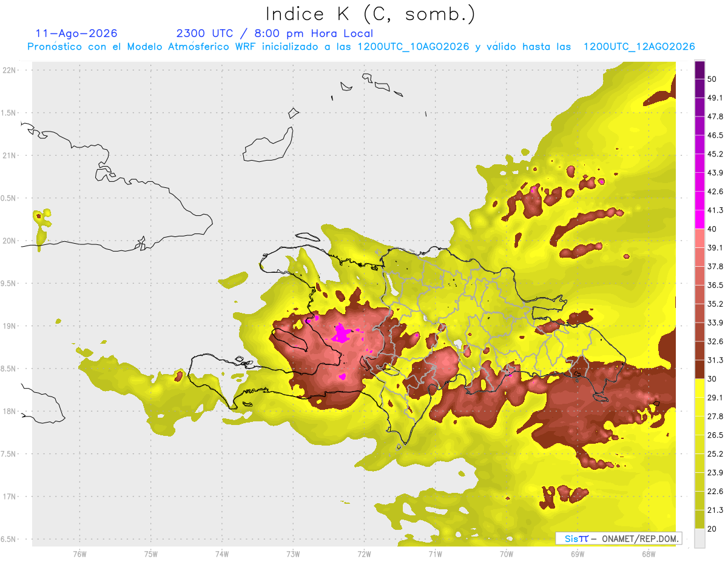The image size is (728, 562).
Task: Click the color bar value '35.2'
Action: click(715, 304)
